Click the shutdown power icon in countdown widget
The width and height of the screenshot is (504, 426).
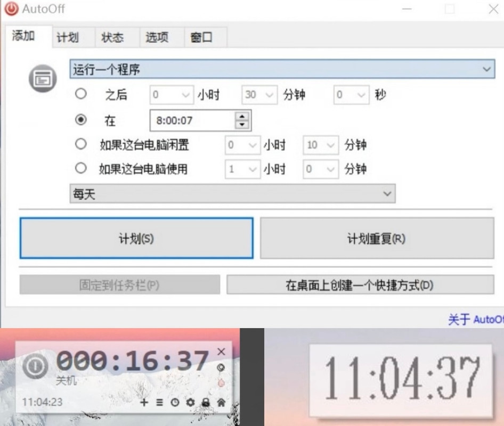[35, 366]
